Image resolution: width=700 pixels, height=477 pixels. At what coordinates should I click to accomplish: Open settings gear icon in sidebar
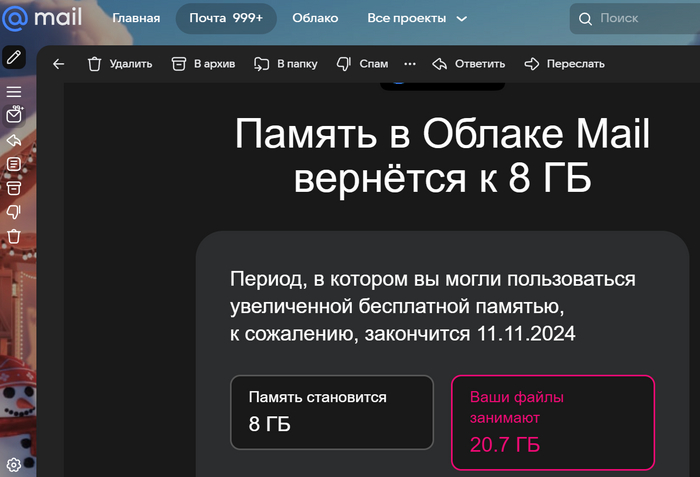click(14, 464)
